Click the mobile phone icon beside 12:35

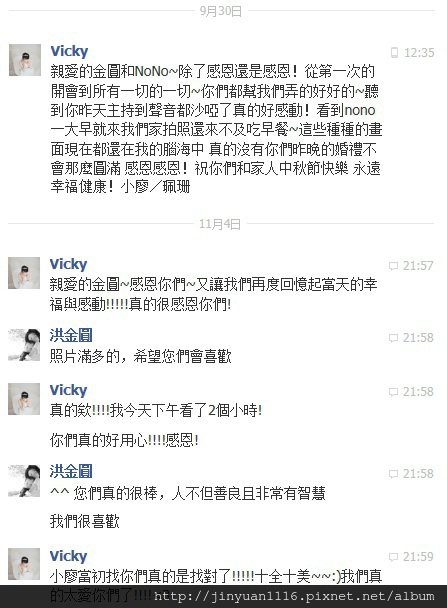[394, 52]
